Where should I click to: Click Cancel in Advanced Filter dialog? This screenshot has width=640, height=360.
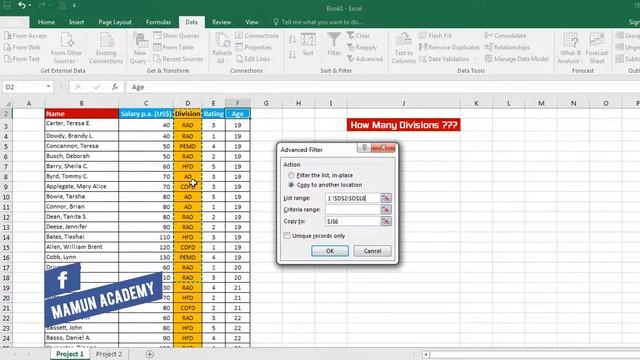[x=372, y=251]
